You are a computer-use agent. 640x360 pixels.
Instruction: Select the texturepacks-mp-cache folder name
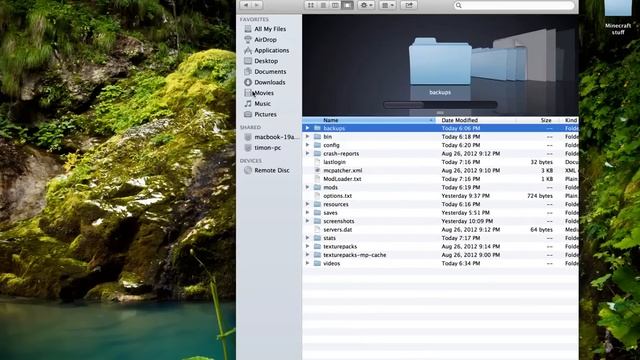[355, 255]
